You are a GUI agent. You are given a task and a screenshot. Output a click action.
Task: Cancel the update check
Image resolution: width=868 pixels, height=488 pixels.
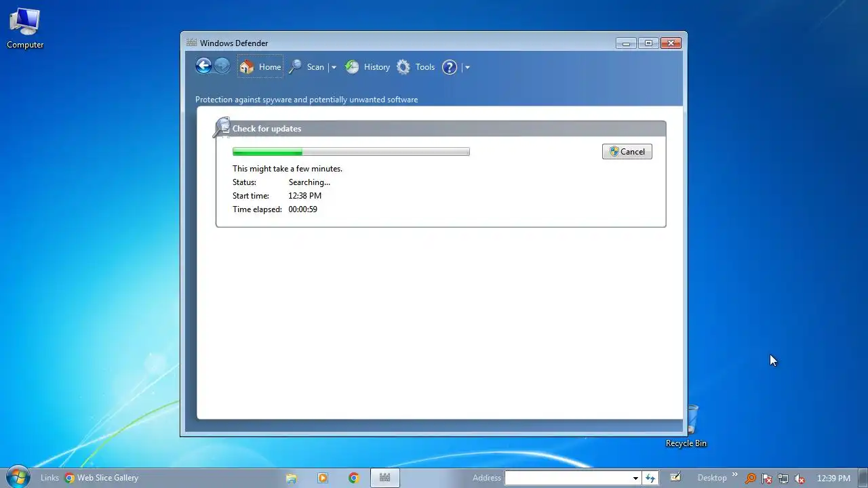tap(627, 152)
